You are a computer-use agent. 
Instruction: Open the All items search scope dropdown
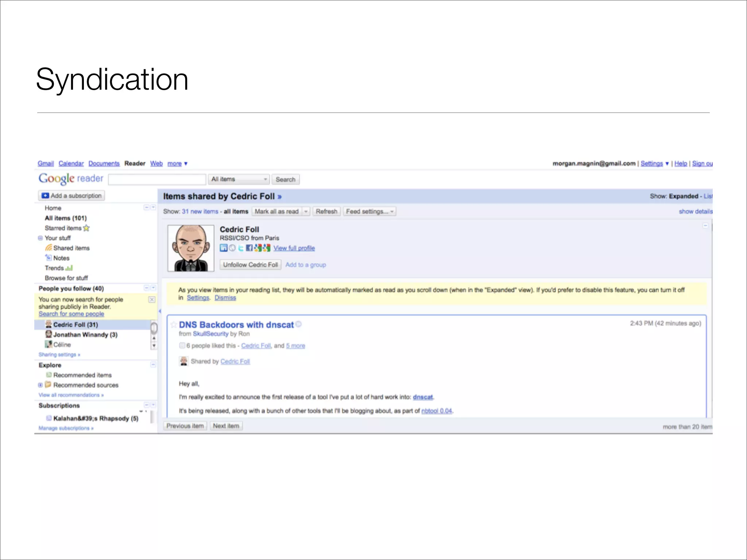239,179
